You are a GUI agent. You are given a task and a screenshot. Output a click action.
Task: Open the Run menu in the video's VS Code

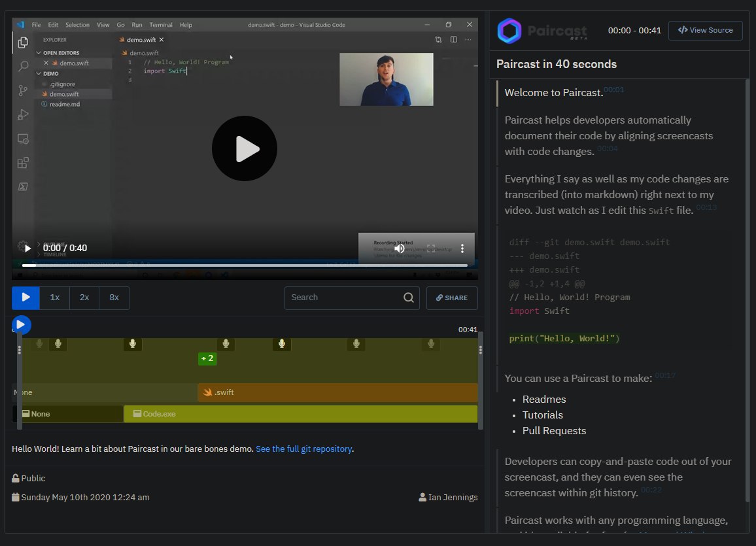(x=137, y=25)
